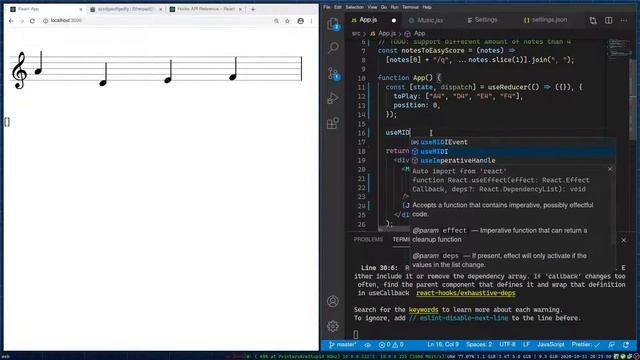View site information next to localhost
The image size is (640, 360).
(45, 21)
